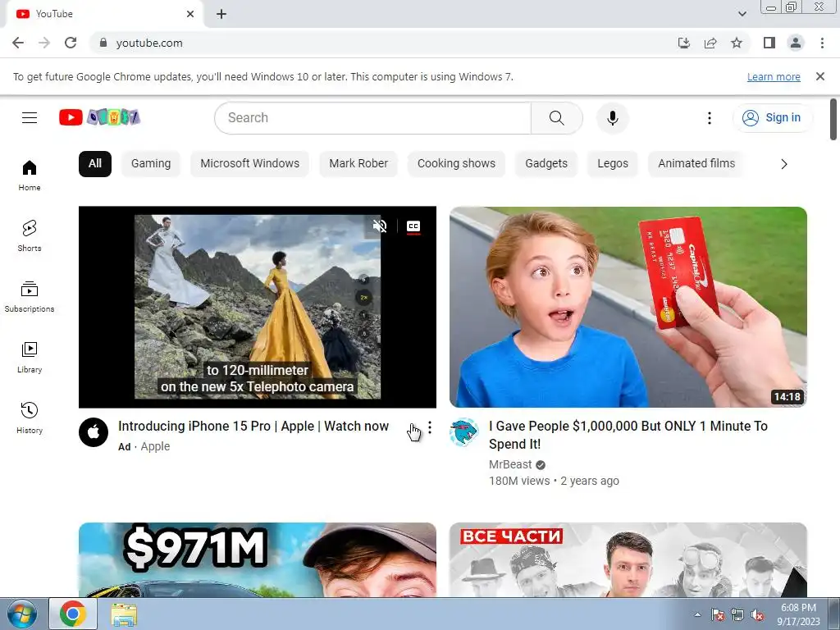Click the install app icon in the address bar
The width and height of the screenshot is (840, 630).
click(683, 43)
